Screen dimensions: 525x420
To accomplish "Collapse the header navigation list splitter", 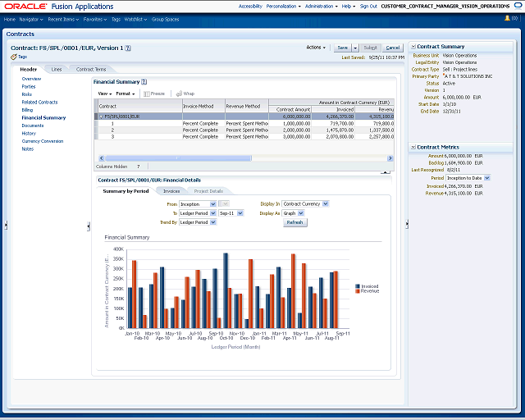I will pyautogui.click(x=89, y=226).
